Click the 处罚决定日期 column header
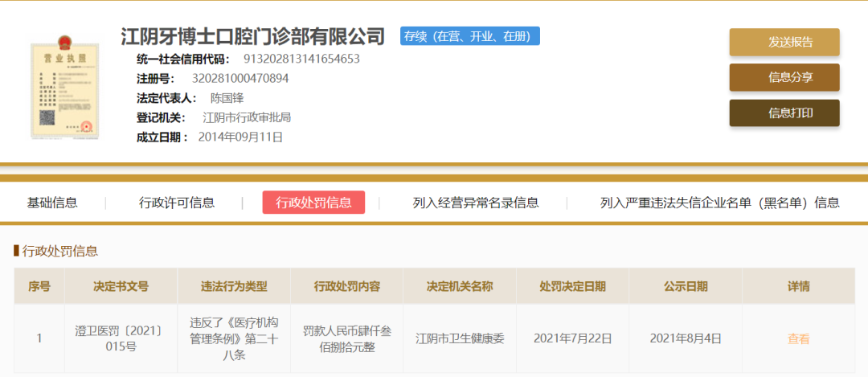868x377 pixels. coord(572,286)
